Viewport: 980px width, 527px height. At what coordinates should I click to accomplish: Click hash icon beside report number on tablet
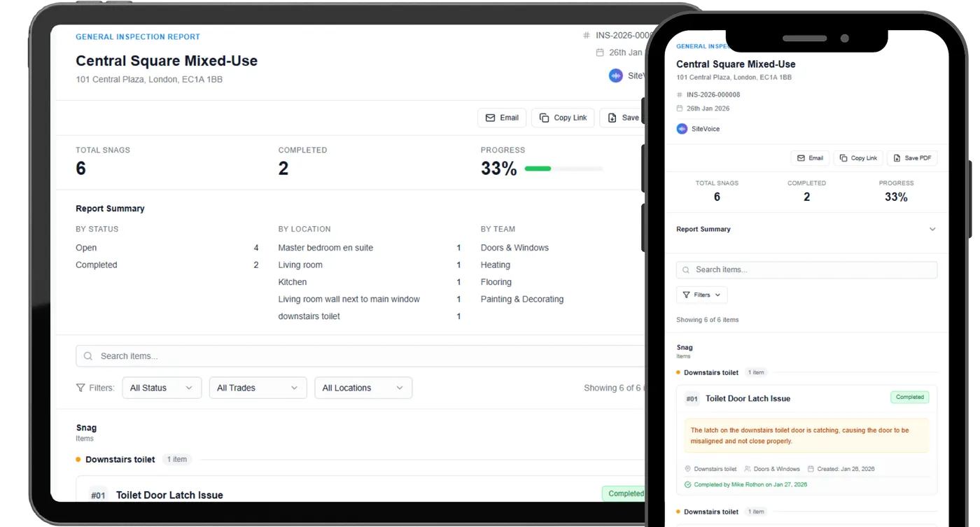pyautogui.click(x=586, y=35)
